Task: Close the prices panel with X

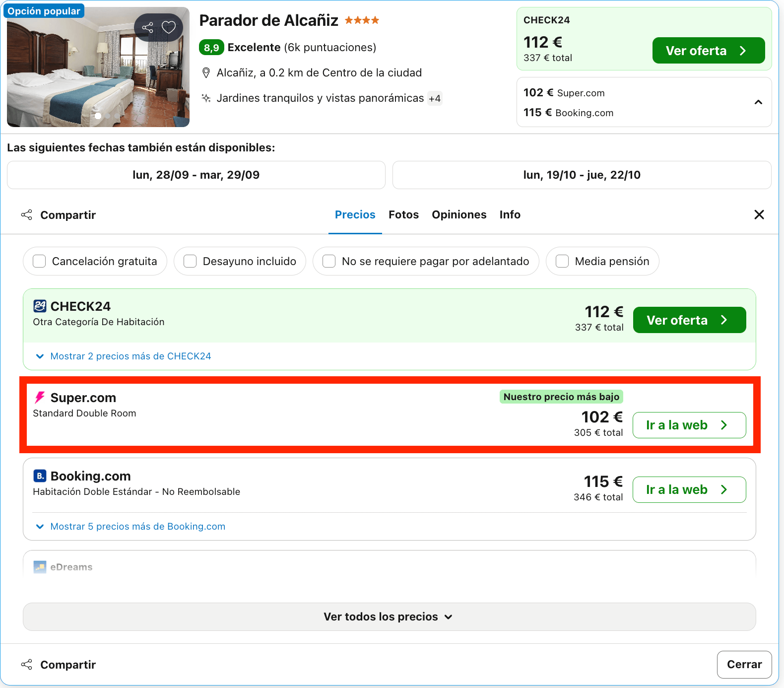Action: click(x=759, y=214)
